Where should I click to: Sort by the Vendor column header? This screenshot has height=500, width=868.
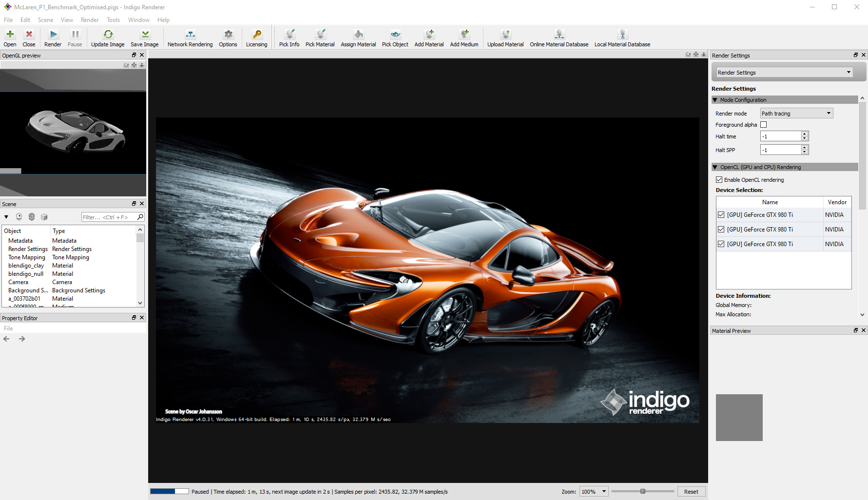click(837, 202)
